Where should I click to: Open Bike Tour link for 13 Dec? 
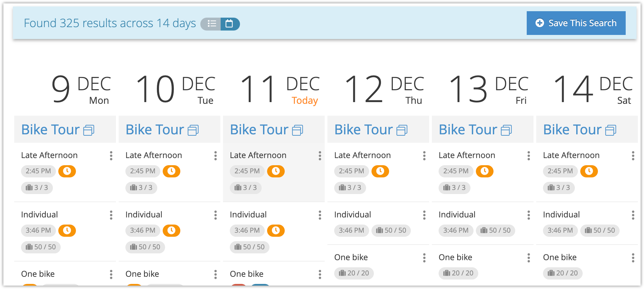[x=475, y=130]
